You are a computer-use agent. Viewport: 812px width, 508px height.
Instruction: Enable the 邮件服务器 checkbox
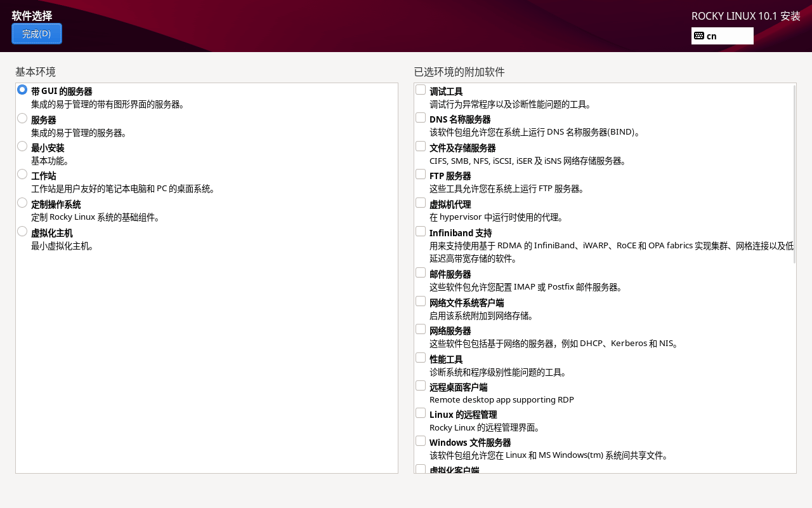pyautogui.click(x=421, y=272)
